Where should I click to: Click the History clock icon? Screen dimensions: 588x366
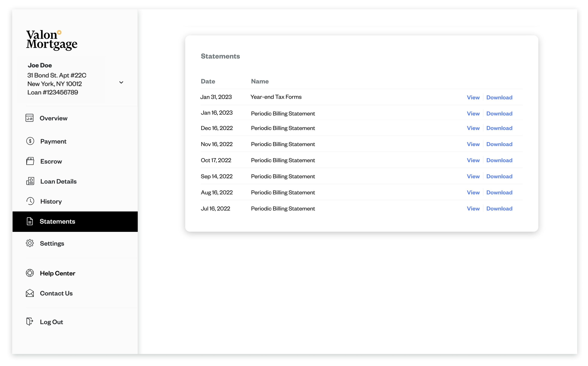coord(30,201)
